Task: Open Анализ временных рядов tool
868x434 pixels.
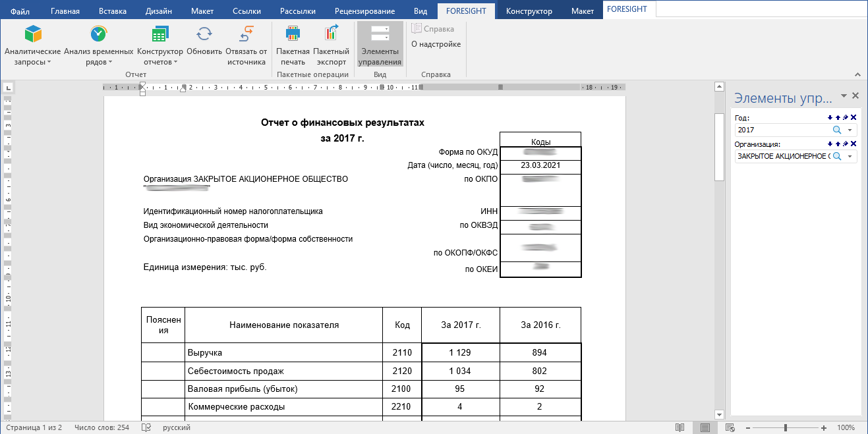Action: coord(99,45)
